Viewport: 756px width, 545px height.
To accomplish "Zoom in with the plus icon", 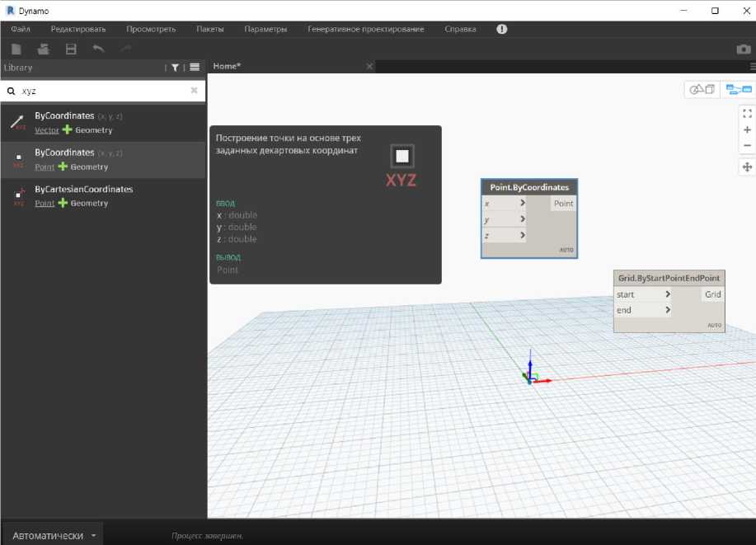I will [747, 129].
